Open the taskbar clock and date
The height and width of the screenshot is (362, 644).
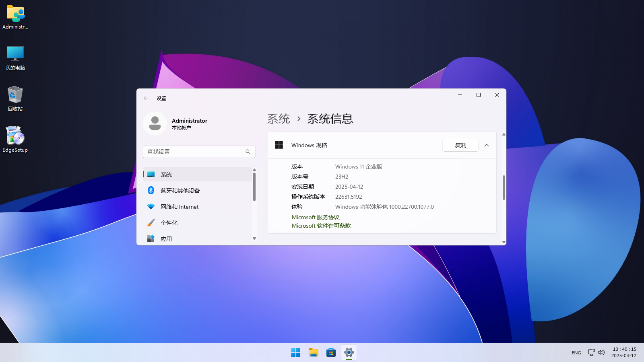[x=624, y=352]
